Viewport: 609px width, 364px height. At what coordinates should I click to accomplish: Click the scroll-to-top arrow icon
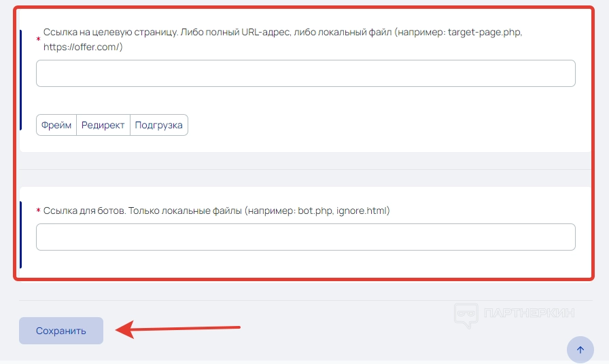[580, 350]
